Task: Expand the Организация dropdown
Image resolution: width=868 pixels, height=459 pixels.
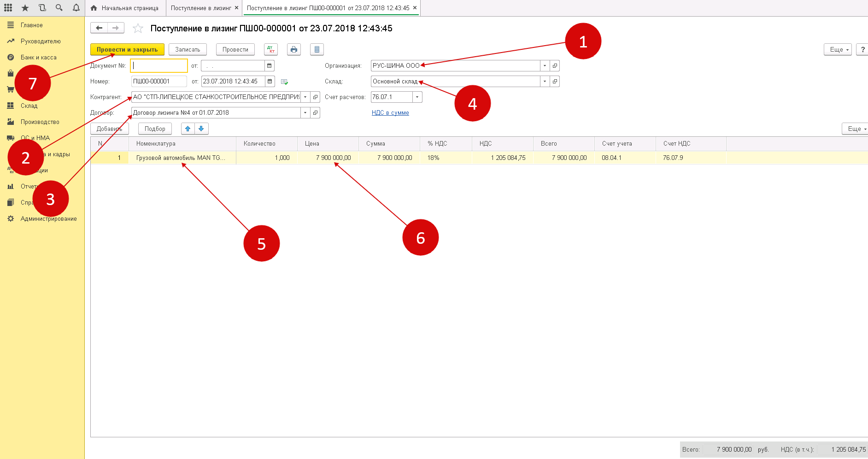Action: tap(545, 66)
